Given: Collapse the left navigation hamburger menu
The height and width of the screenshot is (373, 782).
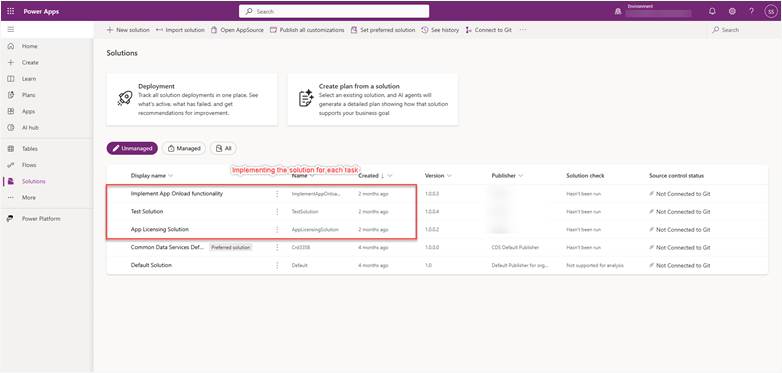Looking at the screenshot, I should click(11, 29).
